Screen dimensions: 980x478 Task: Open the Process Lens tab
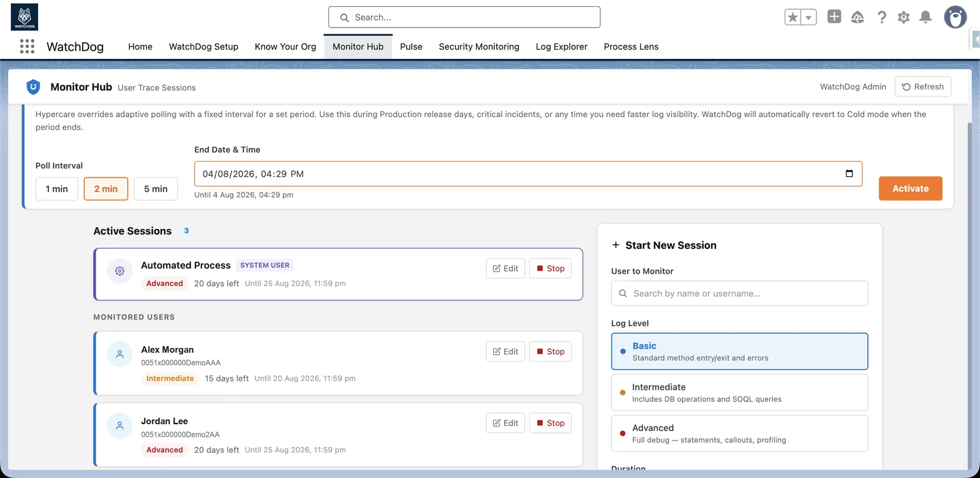[631, 47]
